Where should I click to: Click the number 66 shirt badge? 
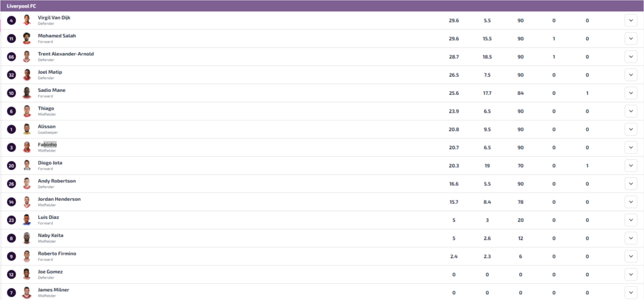pos(11,57)
